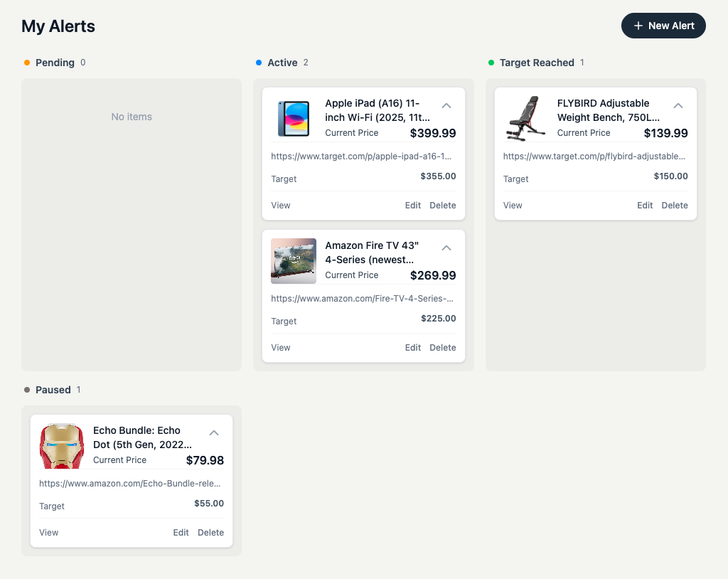
Task: Collapse the Amazon Fire TV alert card
Action: pos(446,248)
